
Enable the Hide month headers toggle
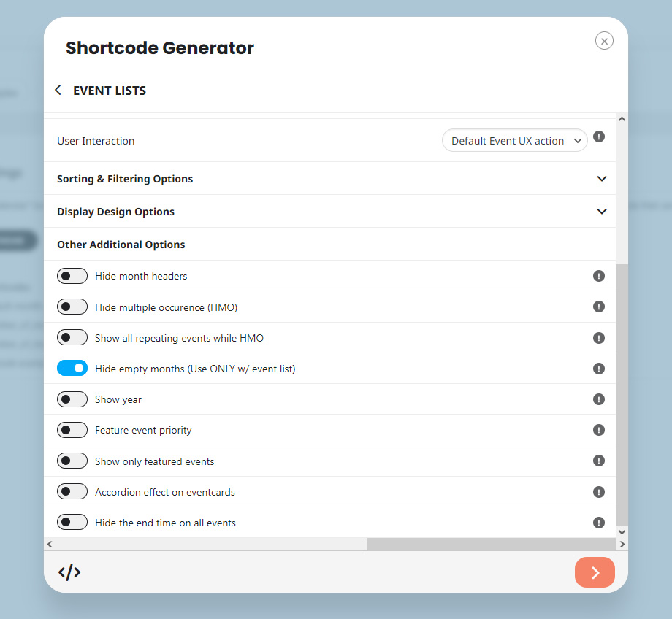pos(72,276)
